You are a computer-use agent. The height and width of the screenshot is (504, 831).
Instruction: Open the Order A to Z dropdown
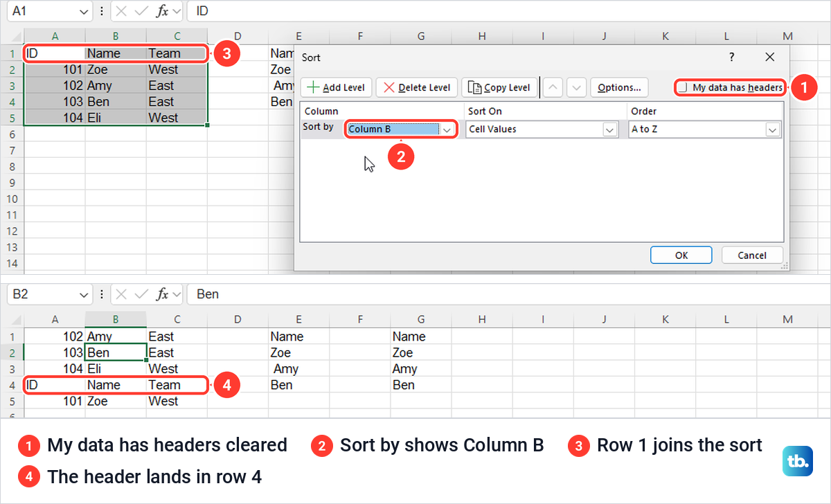click(772, 129)
